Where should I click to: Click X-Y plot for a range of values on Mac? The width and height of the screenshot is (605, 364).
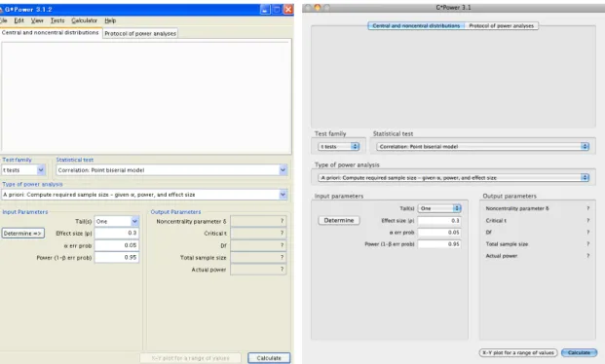pos(518,352)
